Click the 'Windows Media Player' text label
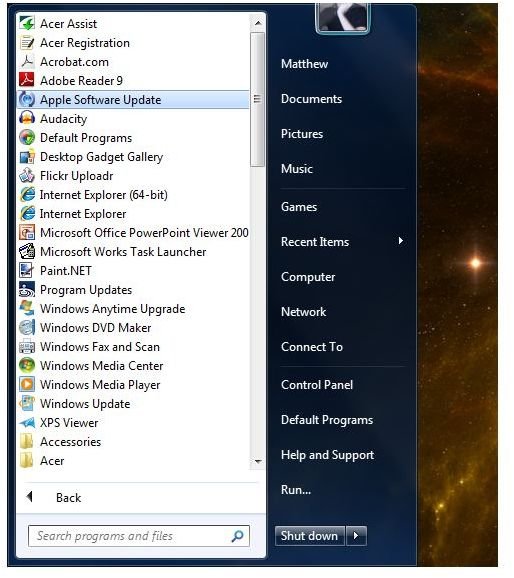Screen dimensions: 514x578 [x=100, y=385]
